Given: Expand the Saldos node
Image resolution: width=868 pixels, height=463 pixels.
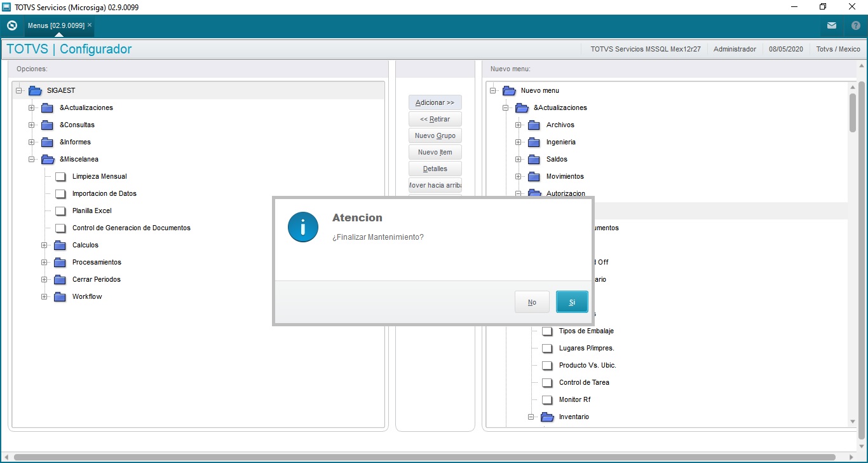Looking at the screenshot, I should (518, 159).
